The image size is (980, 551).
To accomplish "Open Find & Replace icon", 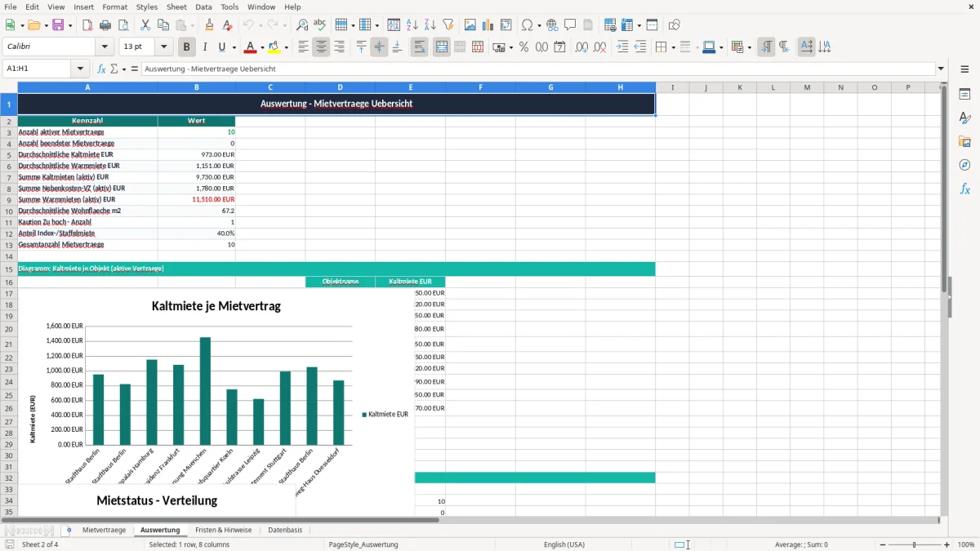I will (x=302, y=25).
